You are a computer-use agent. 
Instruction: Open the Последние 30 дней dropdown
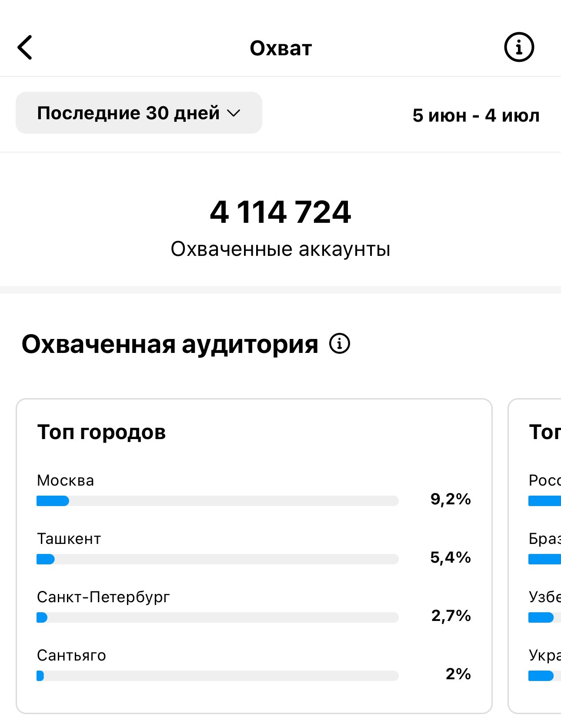coord(139,113)
